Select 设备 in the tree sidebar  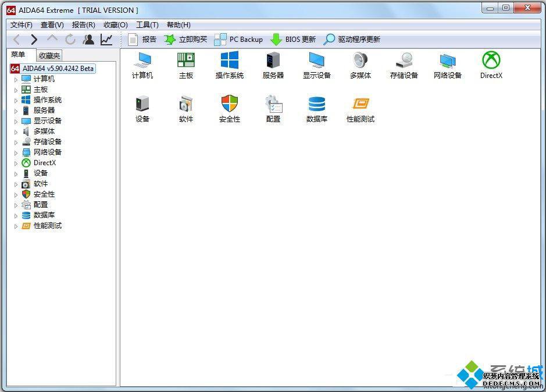(x=41, y=173)
